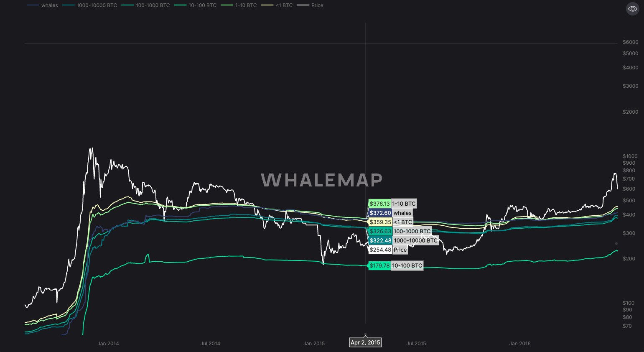Image resolution: width=644 pixels, height=352 pixels.
Task: Click the $3000 price axis label
Action: [631, 86]
